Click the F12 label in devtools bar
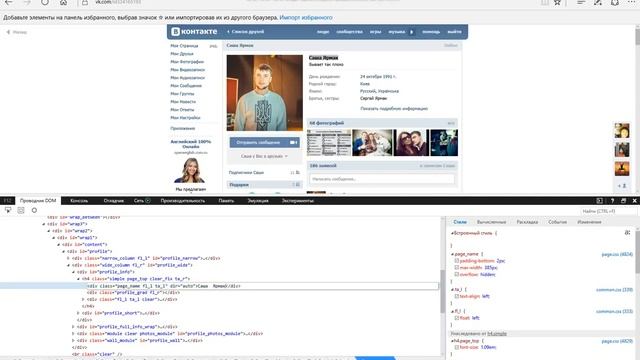 (7, 200)
